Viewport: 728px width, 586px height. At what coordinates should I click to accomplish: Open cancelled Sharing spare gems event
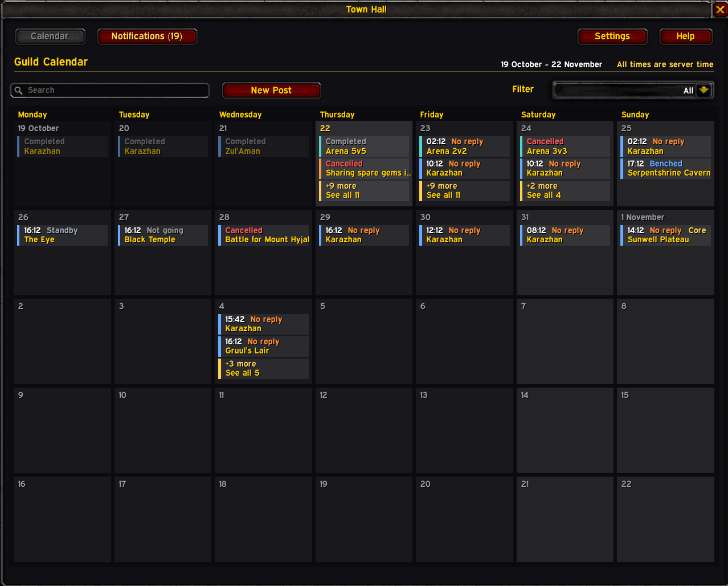point(364,168)
